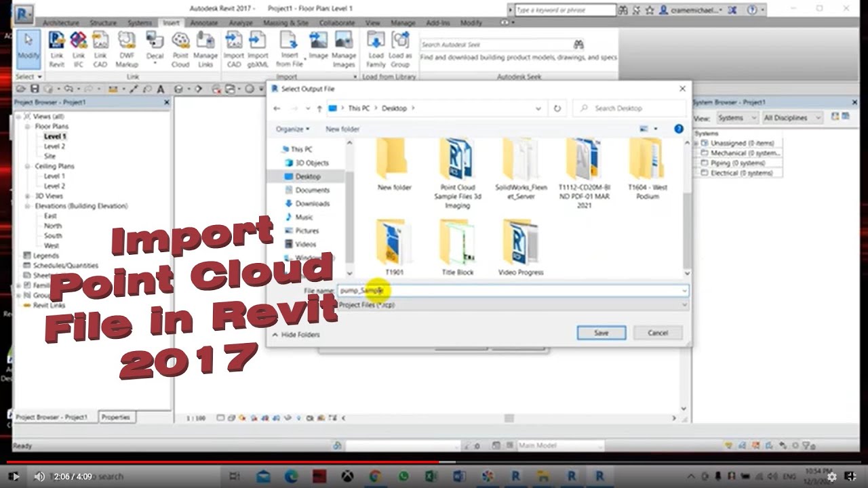Viewport: 868px width, 488px height.
Task: Click the video progress bar
Action: click(434, 462)
